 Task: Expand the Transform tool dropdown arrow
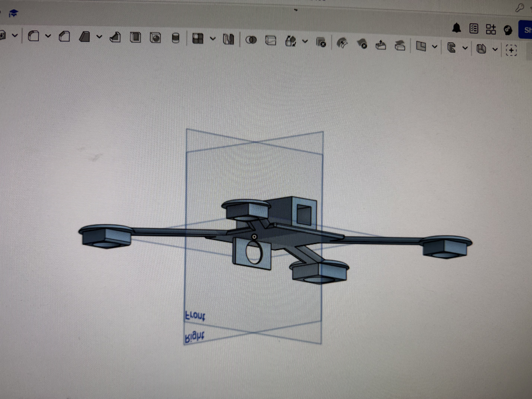click(305, 41)
